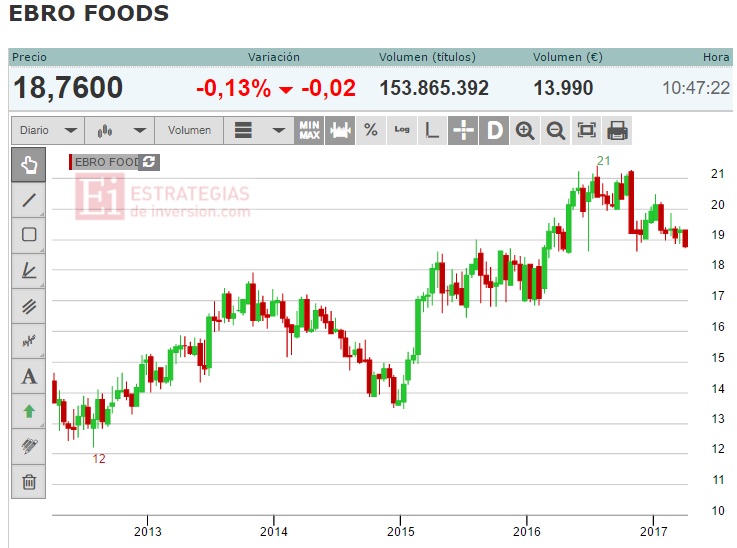Click the print chart icon
Screen dimensions: 737x548
point(617,130)
